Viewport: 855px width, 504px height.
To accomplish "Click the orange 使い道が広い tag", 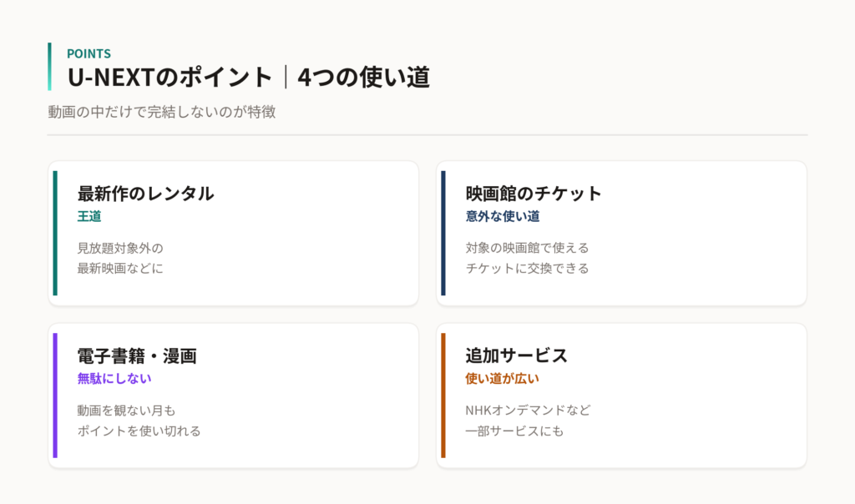I will tap(502, 379).
